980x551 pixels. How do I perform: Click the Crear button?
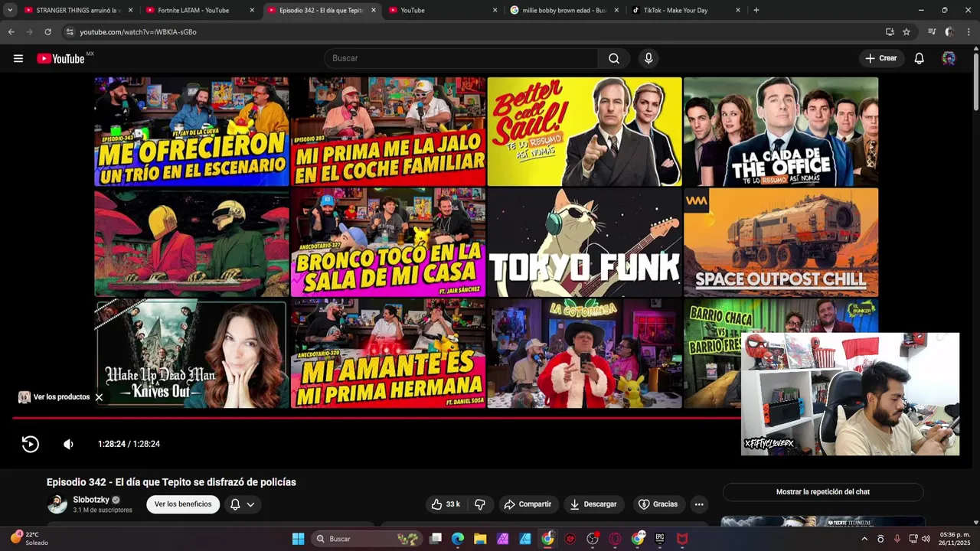pyautogui.click(x=880, y=58)
